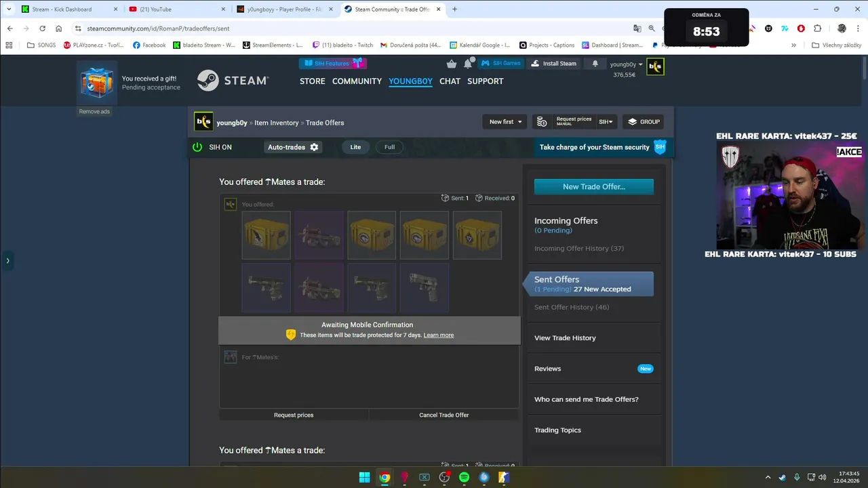Open Windows Start menu

coord(365,477)
